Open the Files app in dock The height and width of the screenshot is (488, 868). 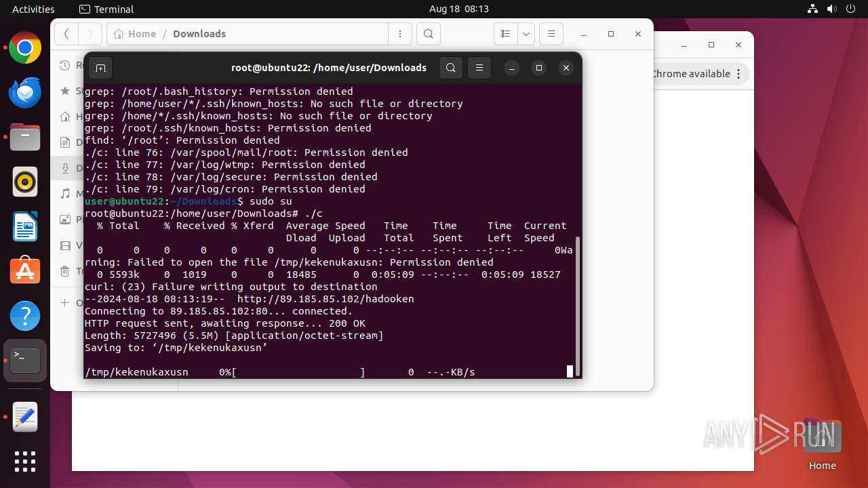point(25,138)
